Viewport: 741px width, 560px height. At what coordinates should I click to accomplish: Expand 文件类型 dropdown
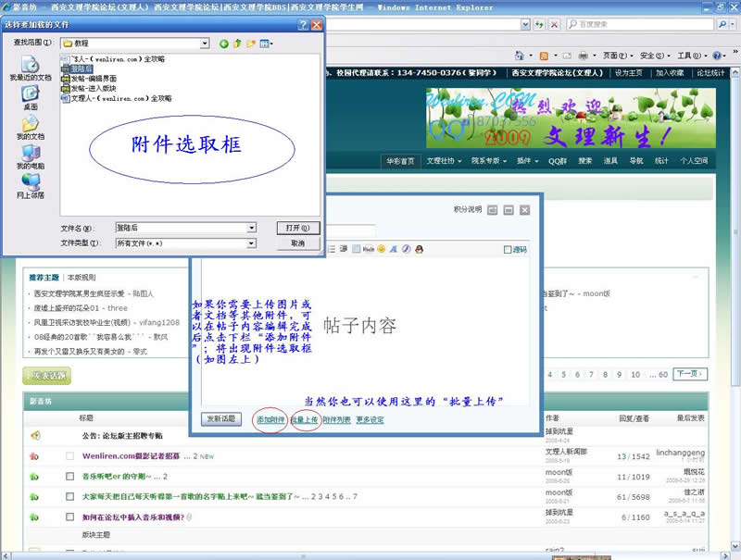click(252, 243)
